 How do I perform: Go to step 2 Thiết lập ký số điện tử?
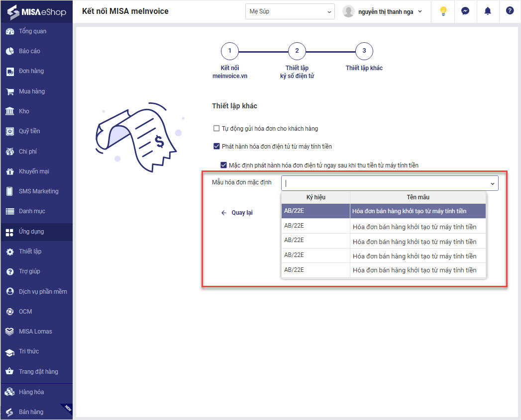point(297,51)
